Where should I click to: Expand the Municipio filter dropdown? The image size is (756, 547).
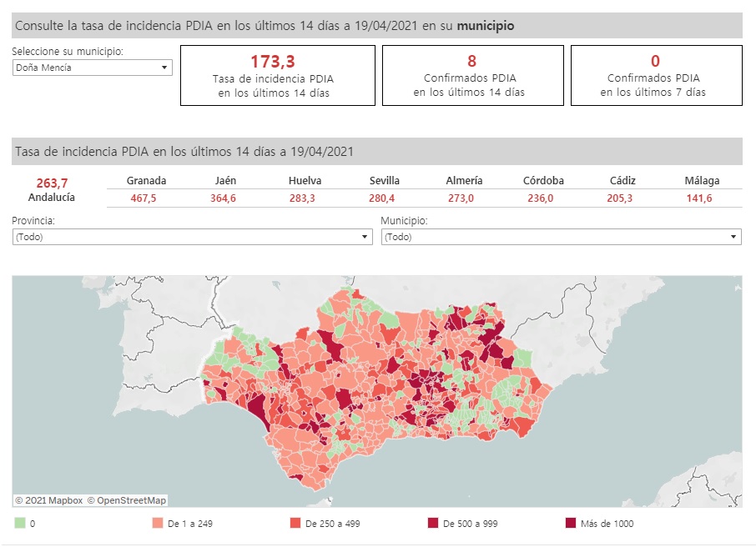click(561, 237)
